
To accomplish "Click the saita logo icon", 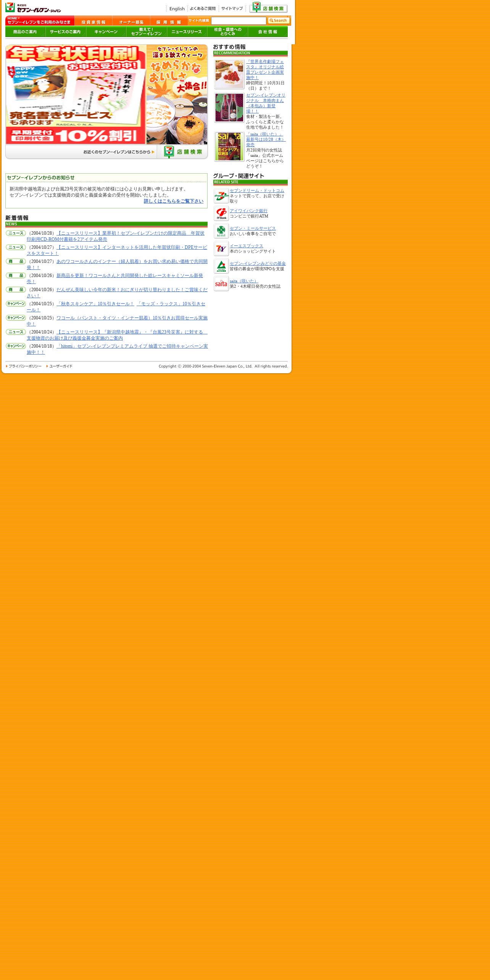I will click(221, 284).
